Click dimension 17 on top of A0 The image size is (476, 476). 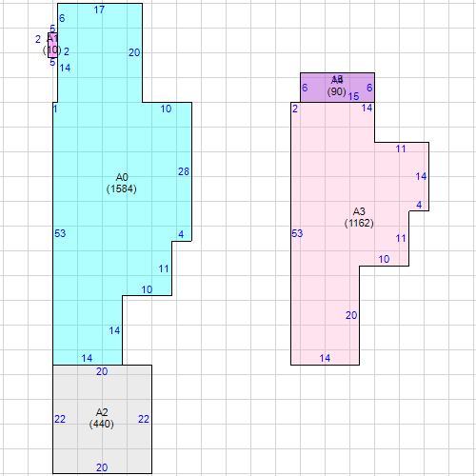(99, 10)
